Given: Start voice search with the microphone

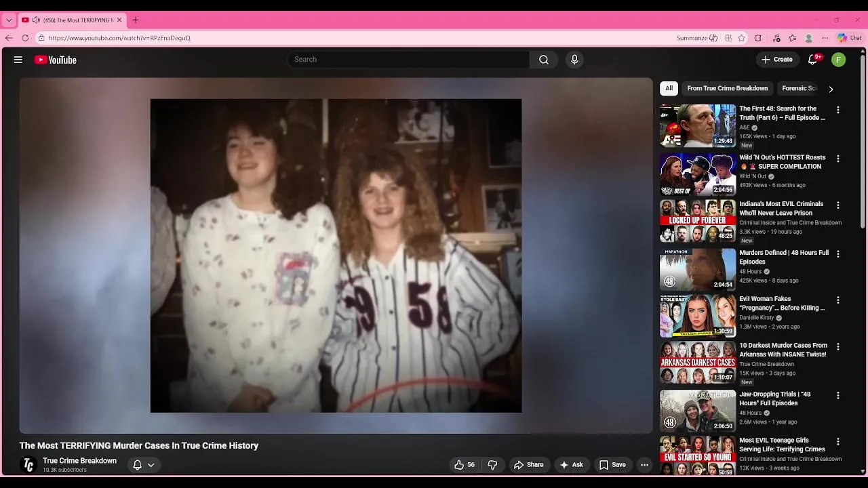Looking at the screenshot, I should point(574,60).
